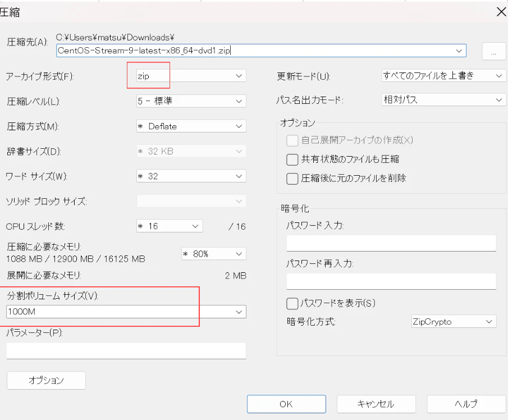Open the 圧縮レベル '5 - 標準' dropdown
The height and width of the screenshot is (420, 508).
191,101
